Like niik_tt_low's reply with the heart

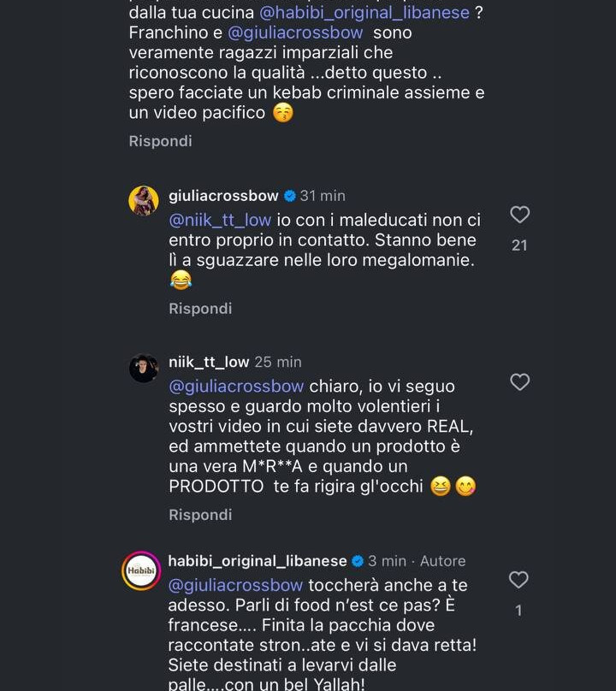(519, 381)
